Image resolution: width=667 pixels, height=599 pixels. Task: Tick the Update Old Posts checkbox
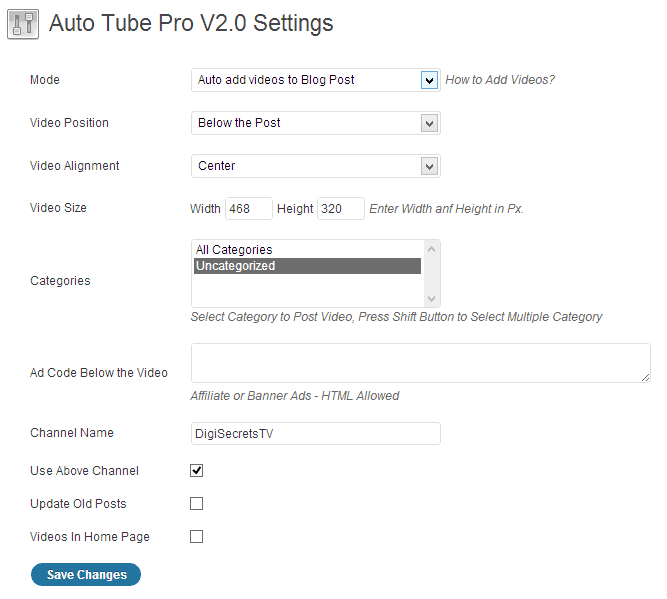[x=197, y=503]
